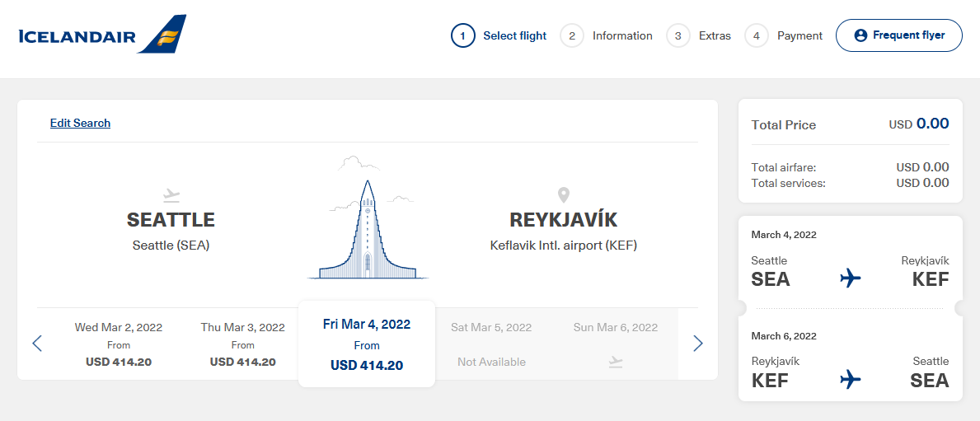Go to step 3 Extras

[699, 35]
